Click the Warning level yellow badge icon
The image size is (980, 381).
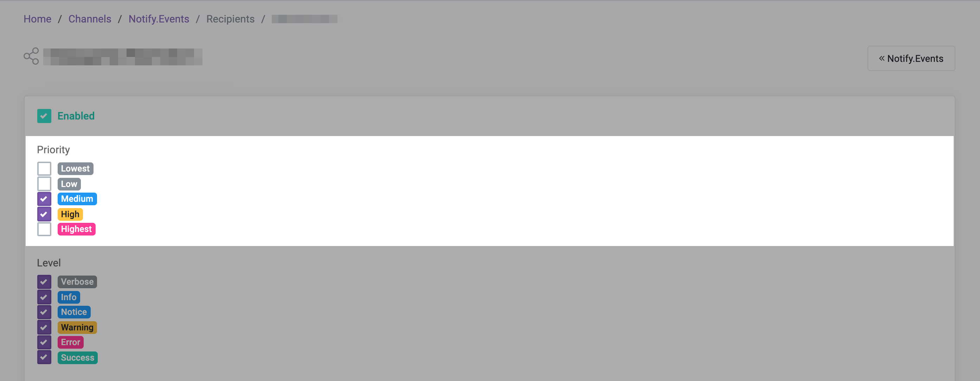coord(77,327)
